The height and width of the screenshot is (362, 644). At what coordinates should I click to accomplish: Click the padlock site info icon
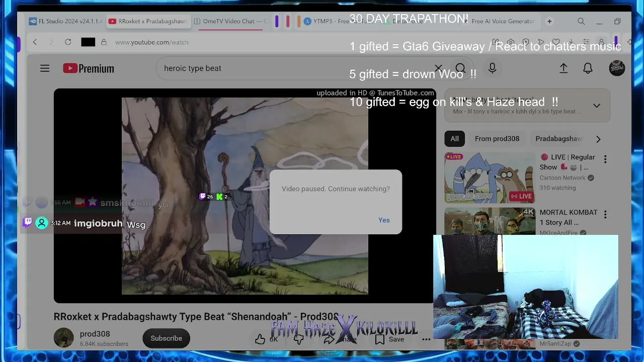tap(104, 42)
